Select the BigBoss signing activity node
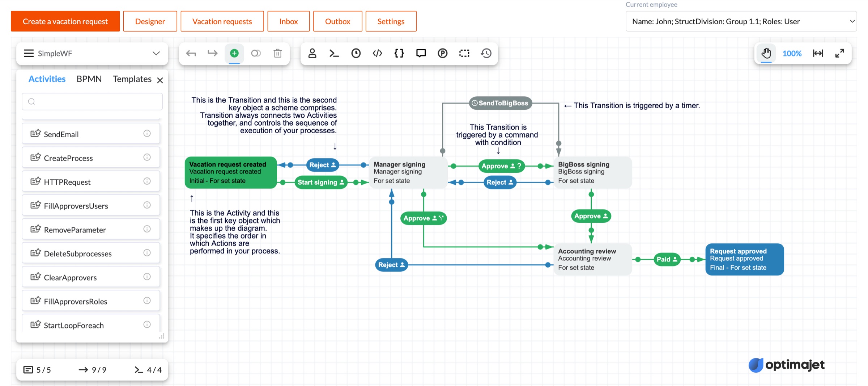This screenshot has height=386, width=868. (593, 173)
